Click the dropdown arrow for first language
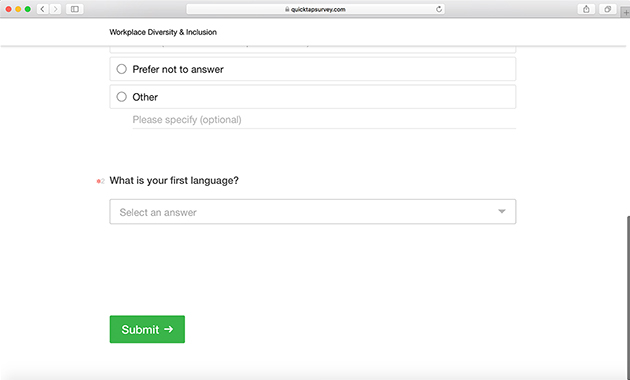The width and height of the screenshot is (630, 380). pos(501,211)
